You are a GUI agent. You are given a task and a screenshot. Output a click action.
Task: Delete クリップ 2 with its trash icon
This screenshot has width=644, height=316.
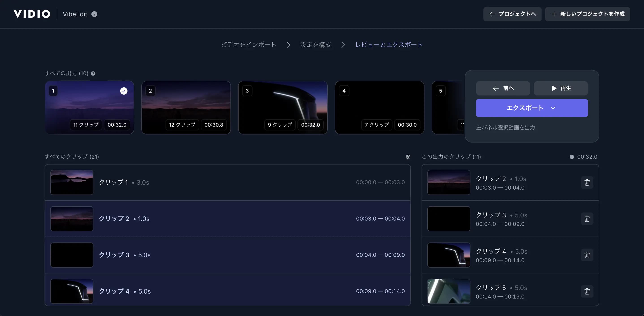point(587,182)
